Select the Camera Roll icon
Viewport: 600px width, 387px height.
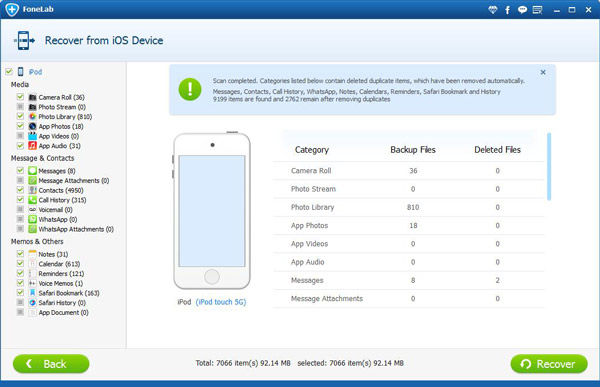point(33,97)
